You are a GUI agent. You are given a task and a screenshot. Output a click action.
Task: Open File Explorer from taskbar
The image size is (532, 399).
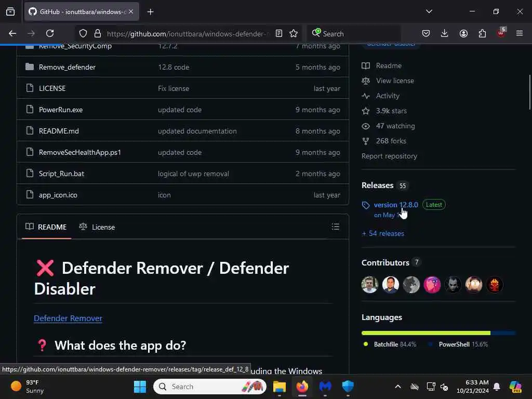pyautogui.click(x=279, y=387)
